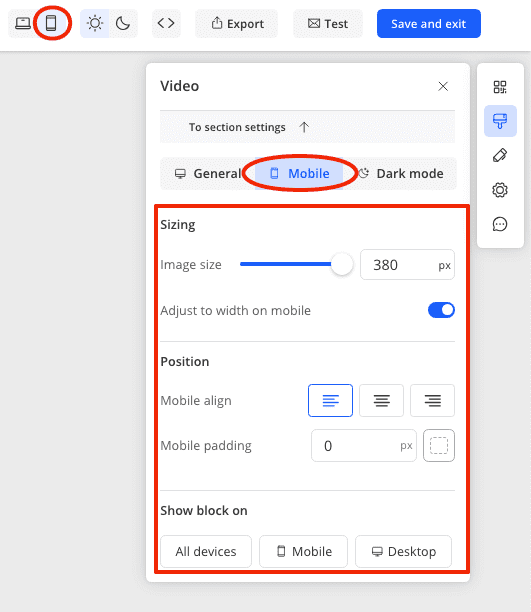Click Save and exit

tap(429, 23)
